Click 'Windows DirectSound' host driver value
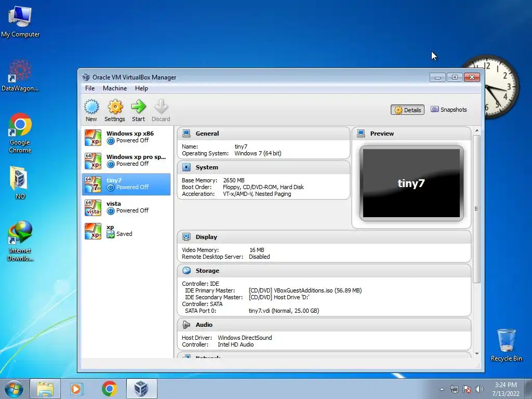The image size is (532, 399). (x=245, y=338)
